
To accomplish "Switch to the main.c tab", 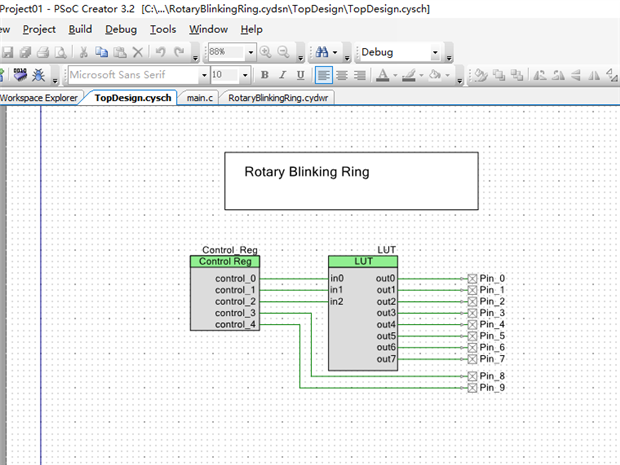I will pyautogui.click(x=199, y=98).
